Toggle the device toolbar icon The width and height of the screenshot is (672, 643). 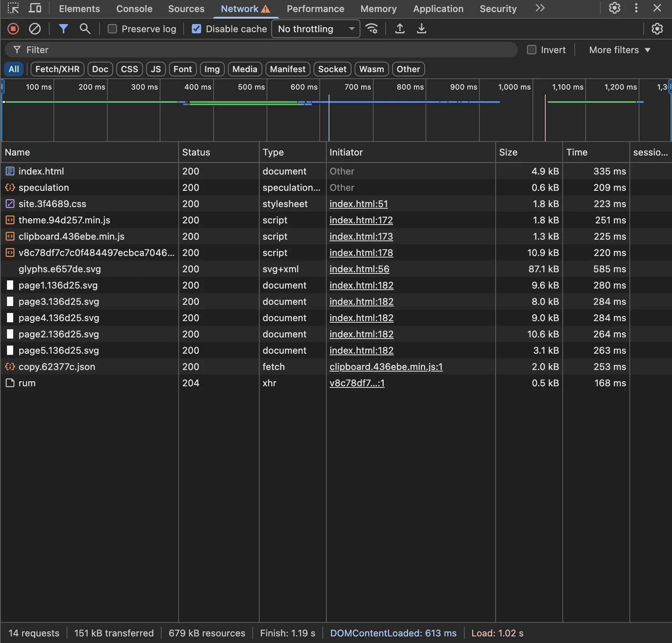35,8
